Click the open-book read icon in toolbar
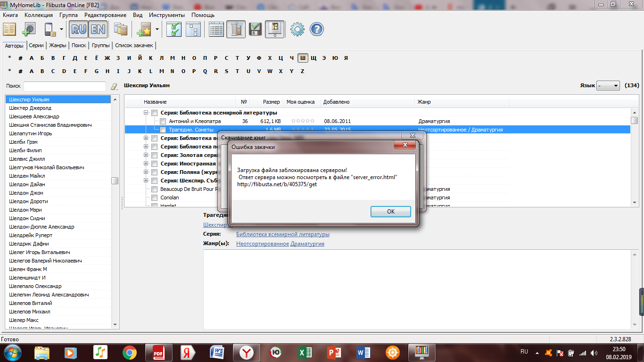The width and height of the screenshot is (644, 362). (9, 29)
